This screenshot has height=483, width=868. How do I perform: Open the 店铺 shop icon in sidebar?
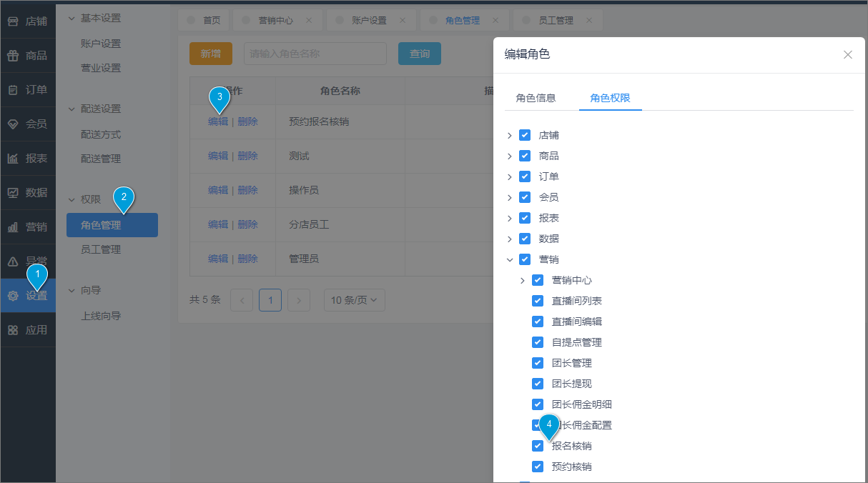(x=13, y=21)
